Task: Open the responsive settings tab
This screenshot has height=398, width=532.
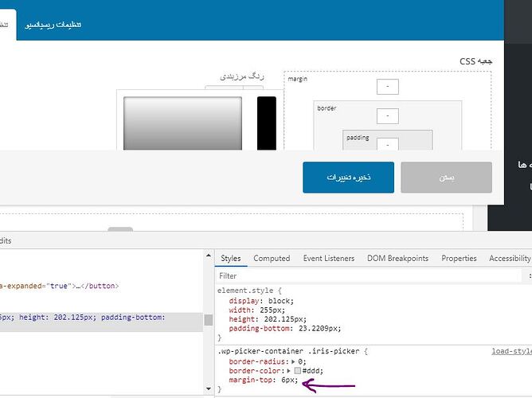Action: [53, 25]
